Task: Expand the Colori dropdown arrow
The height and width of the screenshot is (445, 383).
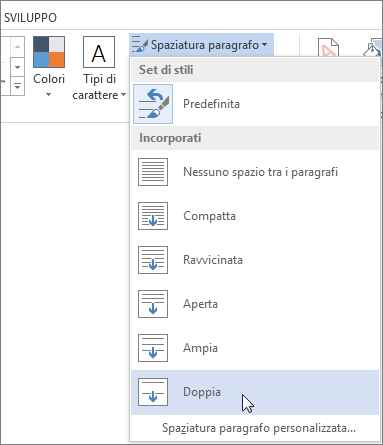Action: coord(49,95)
